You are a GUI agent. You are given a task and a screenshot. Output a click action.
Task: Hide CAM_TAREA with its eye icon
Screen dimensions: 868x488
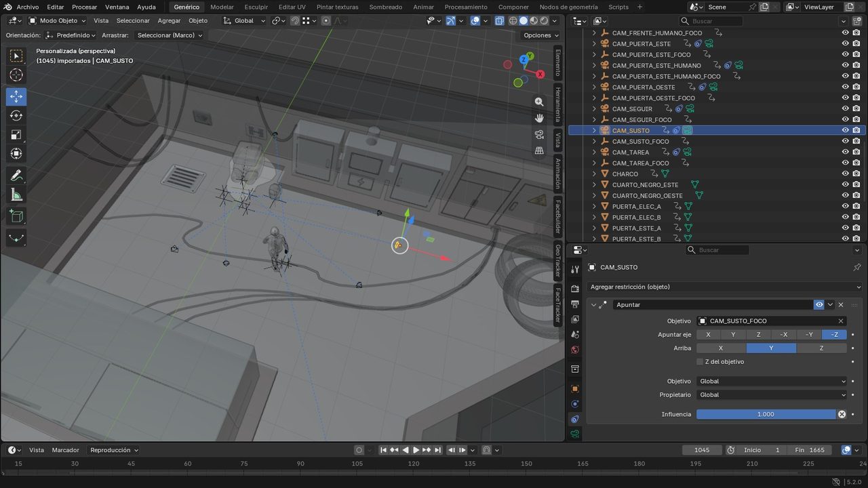point(845,152)
